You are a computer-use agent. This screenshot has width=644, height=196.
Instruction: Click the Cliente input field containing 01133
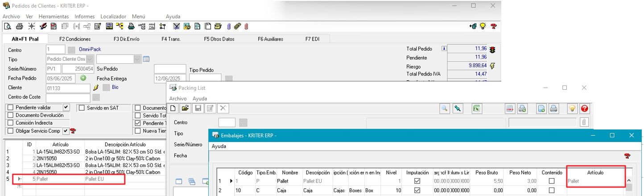[x=68, y=88]
